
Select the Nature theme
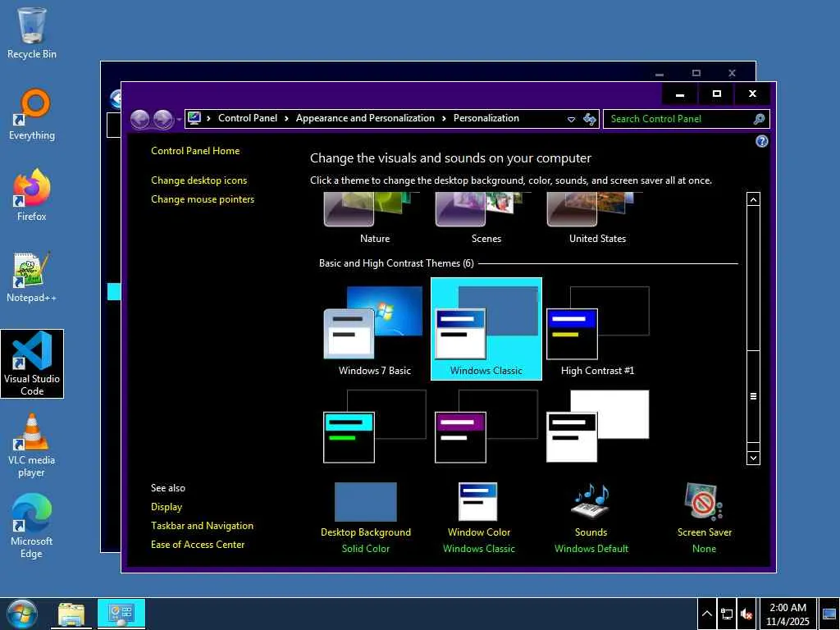click(x=374, y=219)
